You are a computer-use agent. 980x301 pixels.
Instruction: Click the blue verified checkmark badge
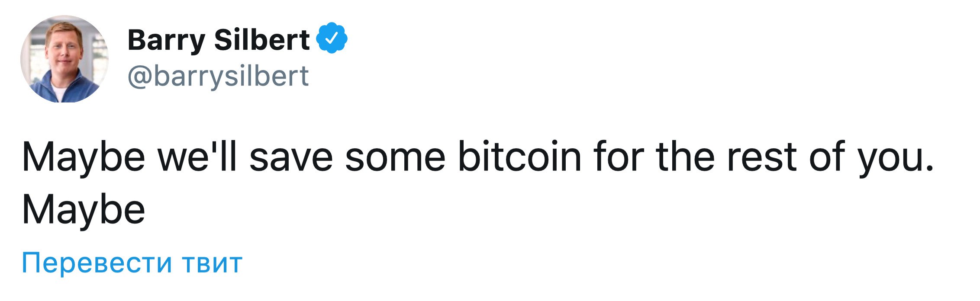[332, 38]
